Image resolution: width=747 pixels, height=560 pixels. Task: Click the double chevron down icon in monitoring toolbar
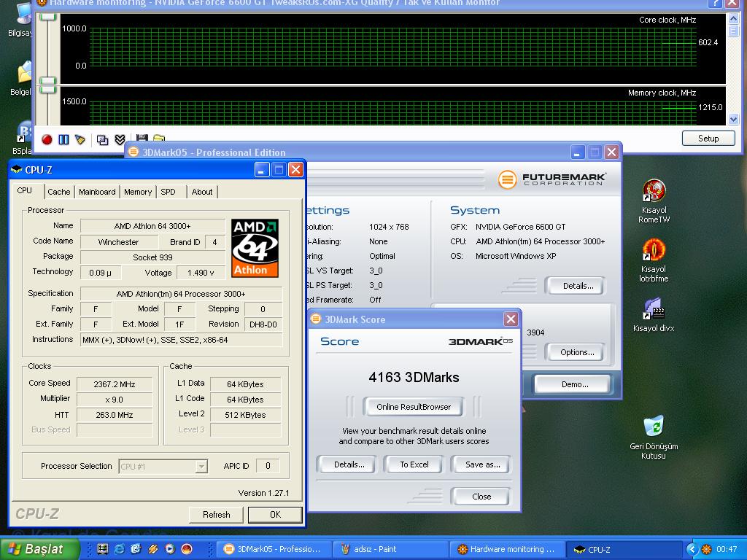pos(120,139)
